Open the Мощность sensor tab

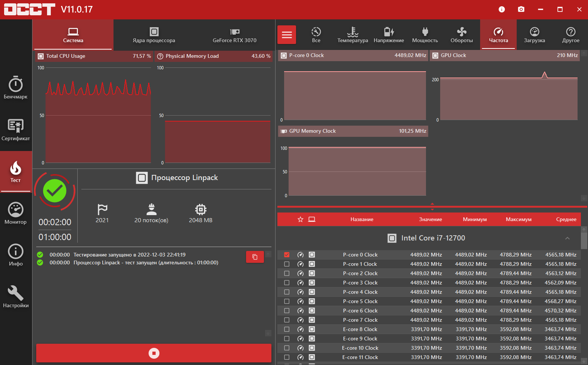(425, 35)
